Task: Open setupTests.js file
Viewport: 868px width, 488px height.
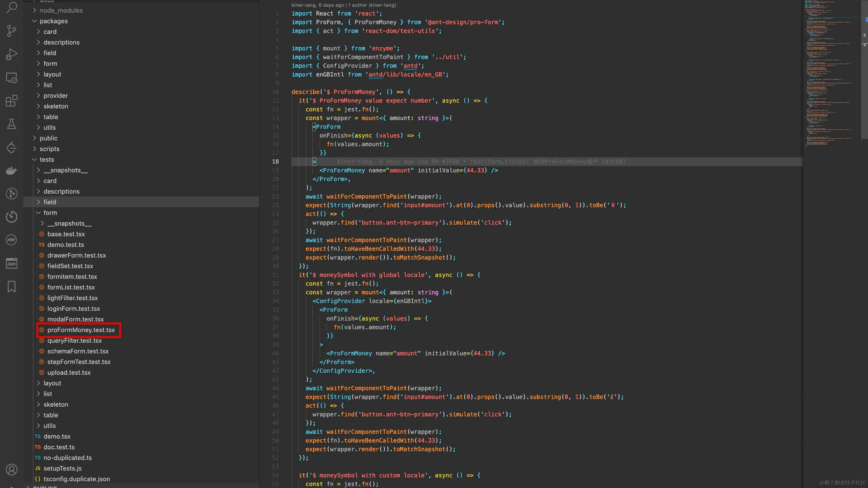Action: 62,468
